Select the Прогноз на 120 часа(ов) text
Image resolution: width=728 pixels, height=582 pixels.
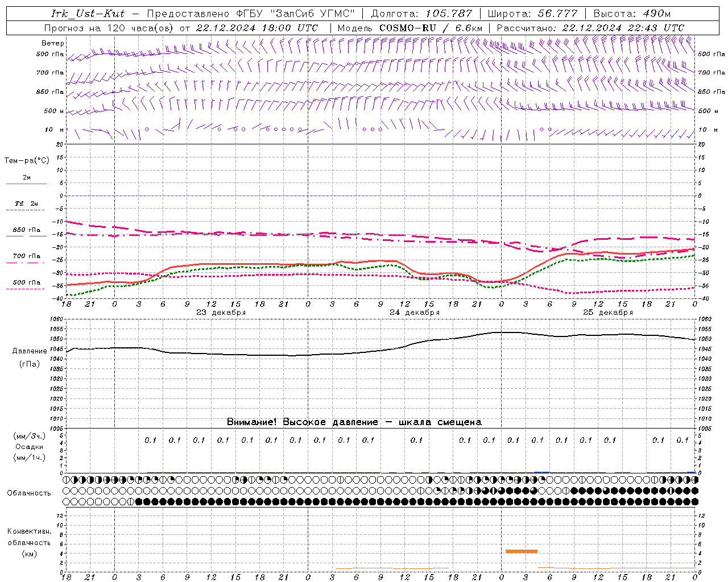click(110, 28)
